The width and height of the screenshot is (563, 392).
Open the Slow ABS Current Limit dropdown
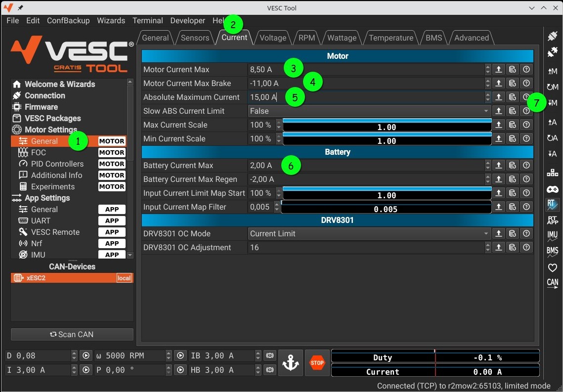coord(369,111)
